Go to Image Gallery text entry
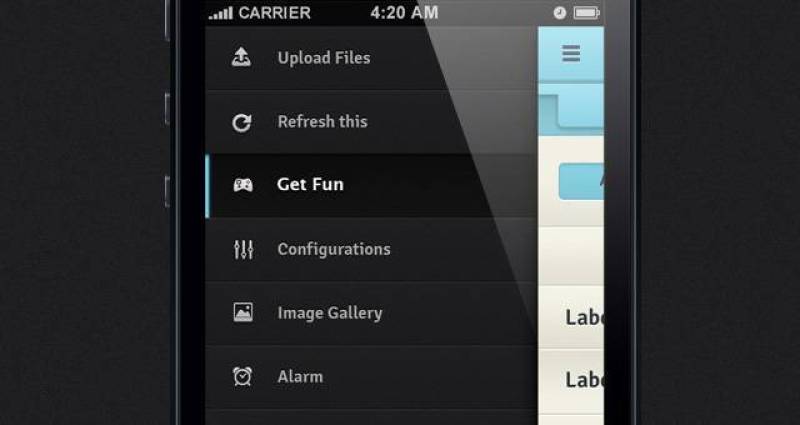800x425 pixels. coord(330,313)
